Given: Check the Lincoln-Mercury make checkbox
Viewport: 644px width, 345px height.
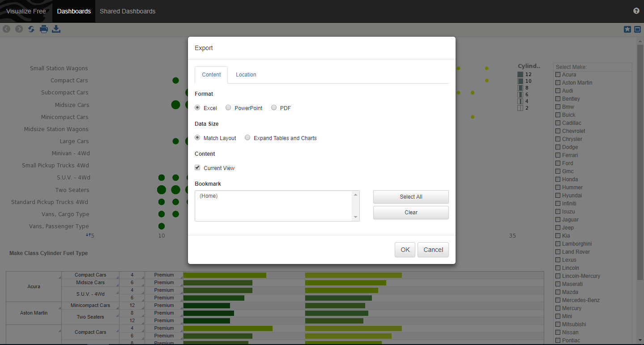Looking at the screenshot, I should tap(558, 276).
